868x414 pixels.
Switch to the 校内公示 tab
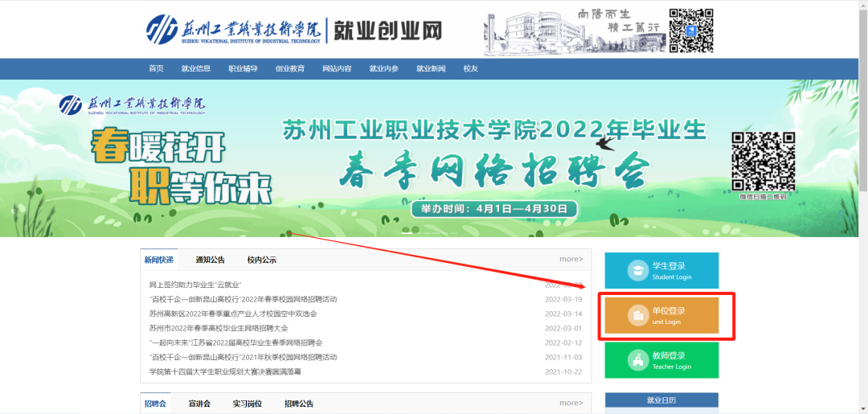262,260
